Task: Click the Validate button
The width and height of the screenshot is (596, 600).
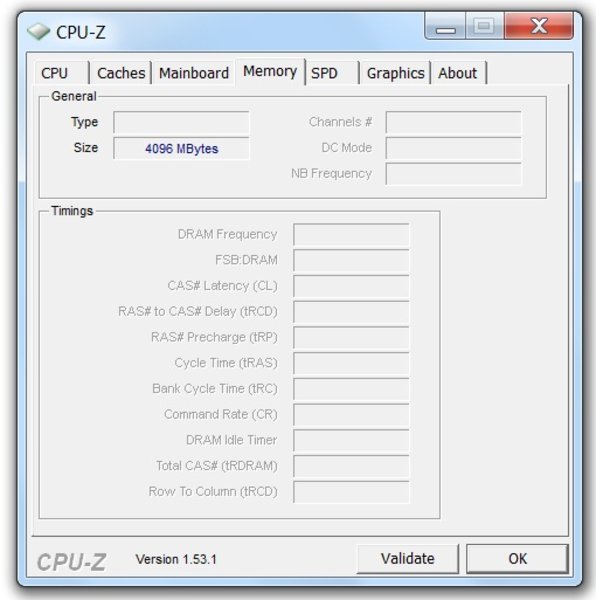Action: click(x=408, y=559)
